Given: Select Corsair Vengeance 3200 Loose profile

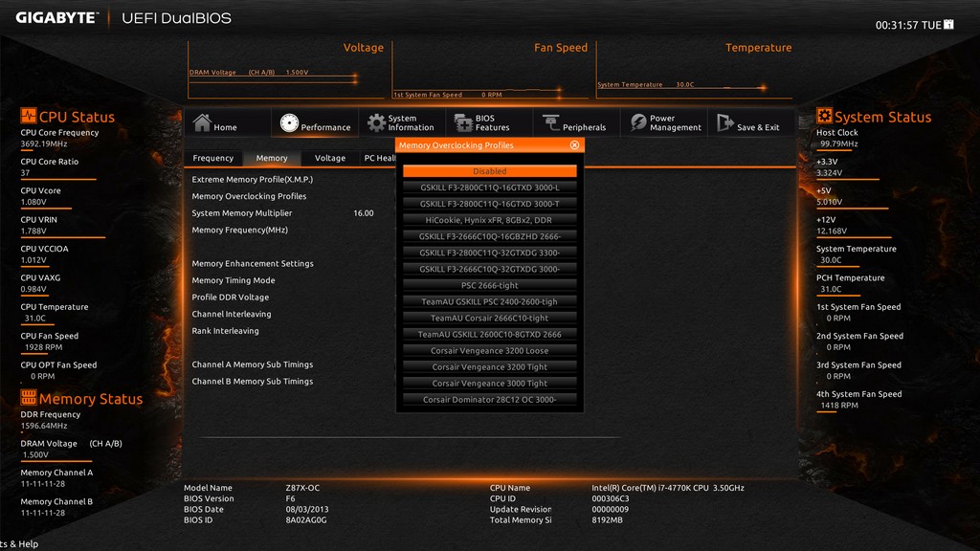Looking at the screenshot, I should click(x=489, y=350).
